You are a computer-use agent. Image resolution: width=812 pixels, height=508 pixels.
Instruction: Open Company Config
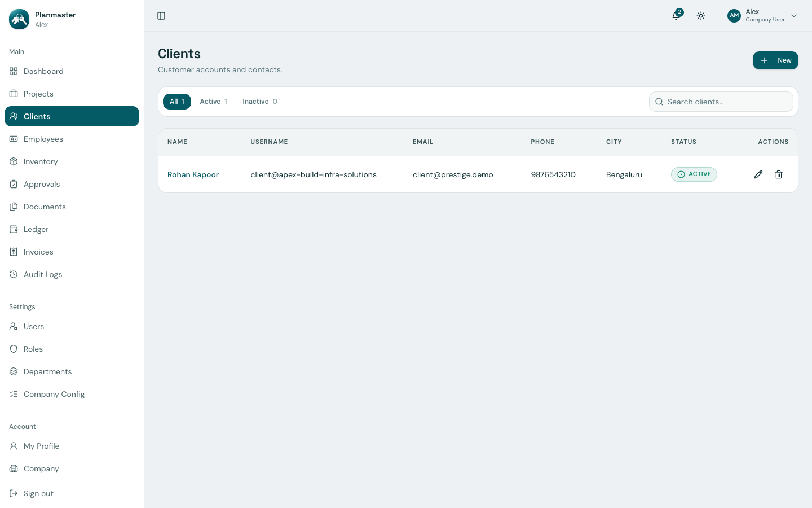click(72, 394)
